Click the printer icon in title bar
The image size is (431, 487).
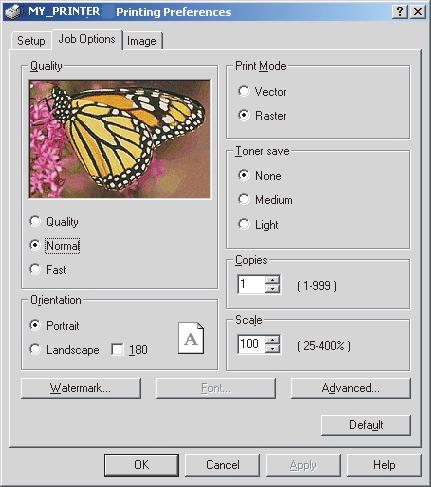(x=13, y=12)
